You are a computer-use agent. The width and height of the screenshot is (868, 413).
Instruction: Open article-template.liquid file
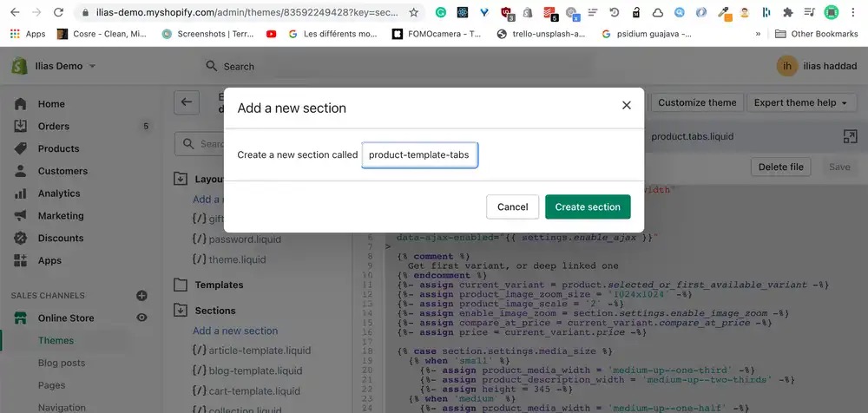click(x=259, y=351)
